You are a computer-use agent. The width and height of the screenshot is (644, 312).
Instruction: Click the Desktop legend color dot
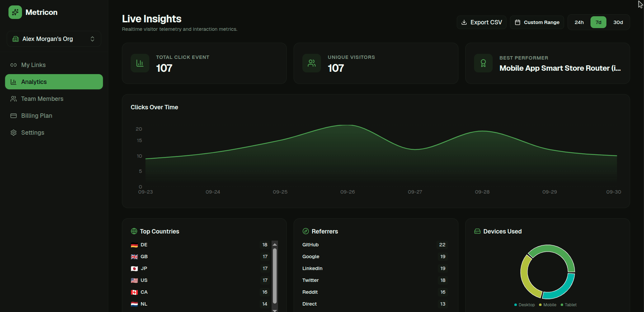tap(515, 305)
